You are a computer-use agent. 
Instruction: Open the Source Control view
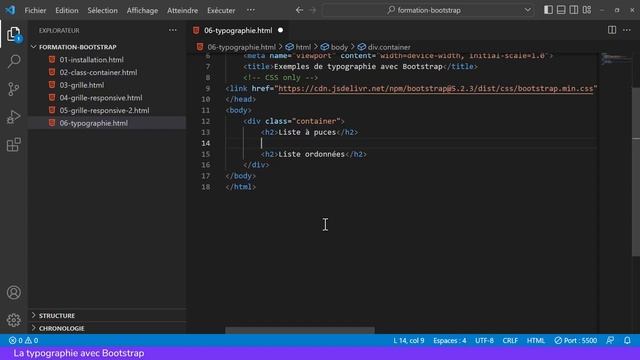13,89
